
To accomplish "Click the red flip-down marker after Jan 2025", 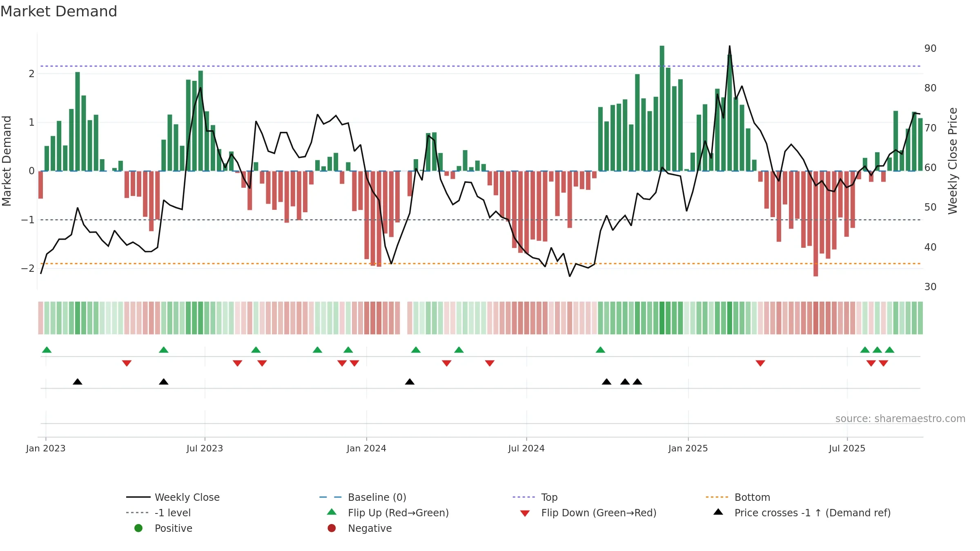I will point(760,363).
